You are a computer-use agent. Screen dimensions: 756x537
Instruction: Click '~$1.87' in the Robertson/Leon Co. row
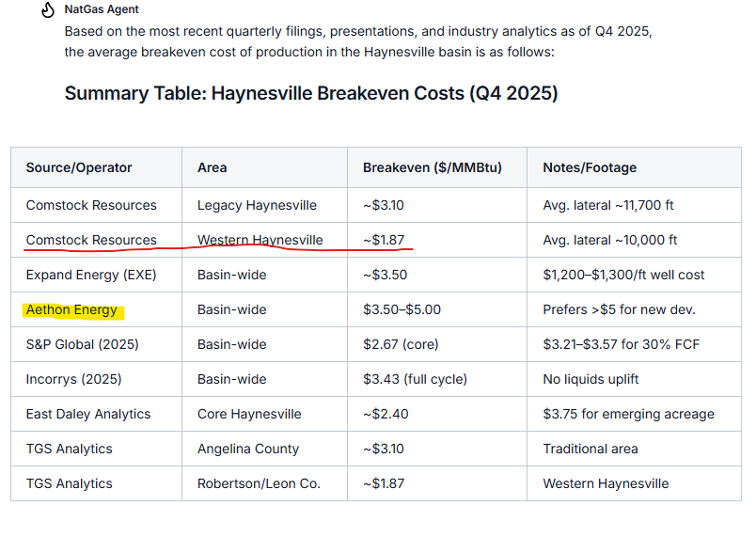coord(384,483)
